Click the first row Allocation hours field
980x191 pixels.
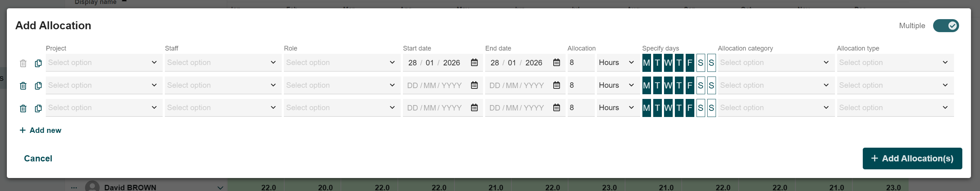580,62
